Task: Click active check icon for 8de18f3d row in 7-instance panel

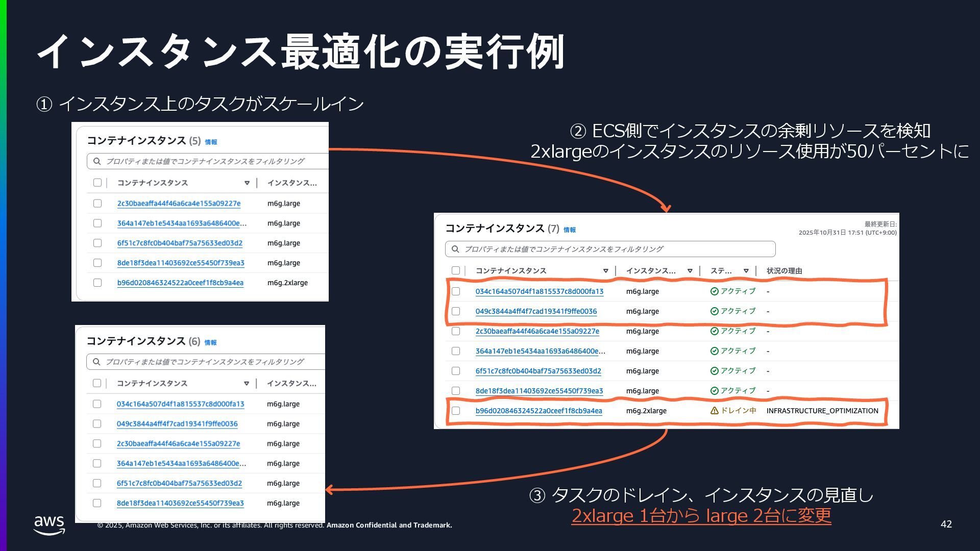Action: (x=714, y=391)
